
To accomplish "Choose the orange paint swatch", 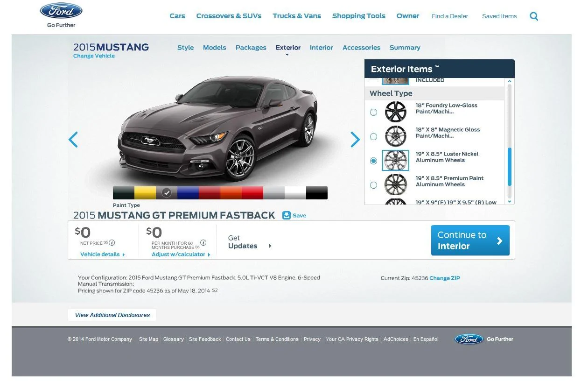I will click(x=231, y=193).
